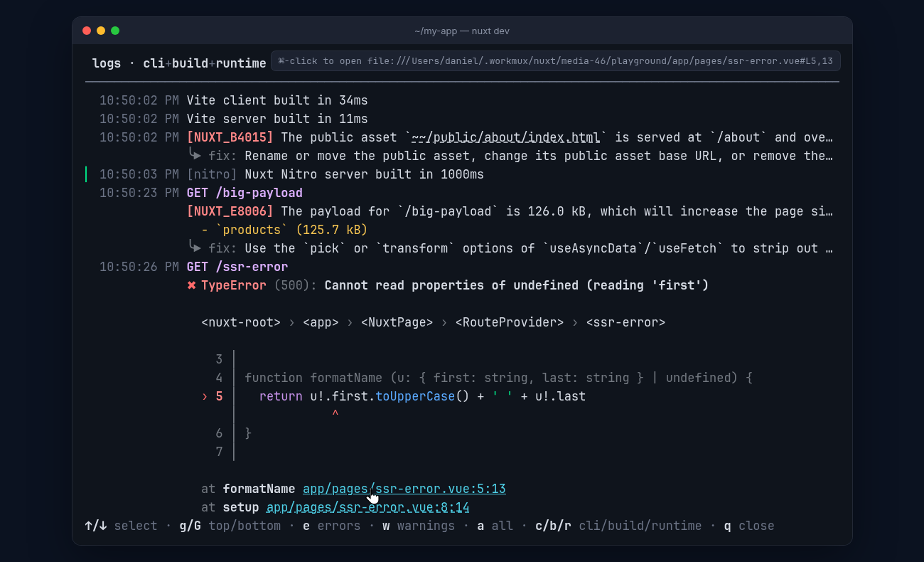
Task: Click the yellow minimize window button
Action: (101, 31)
